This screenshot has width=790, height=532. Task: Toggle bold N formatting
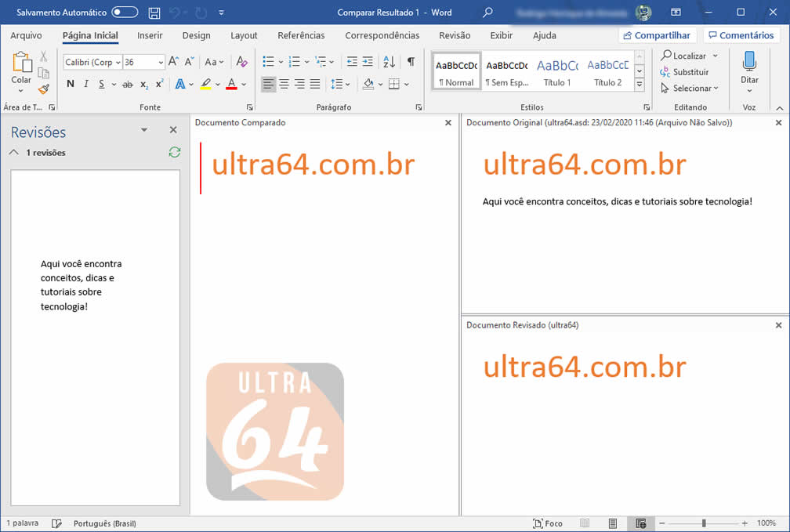coord(71,84)
